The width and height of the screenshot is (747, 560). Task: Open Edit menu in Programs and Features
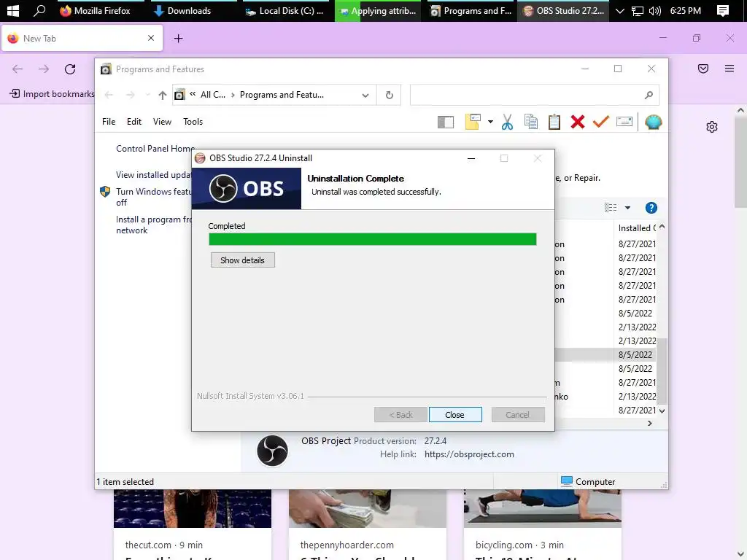[134, 122]
